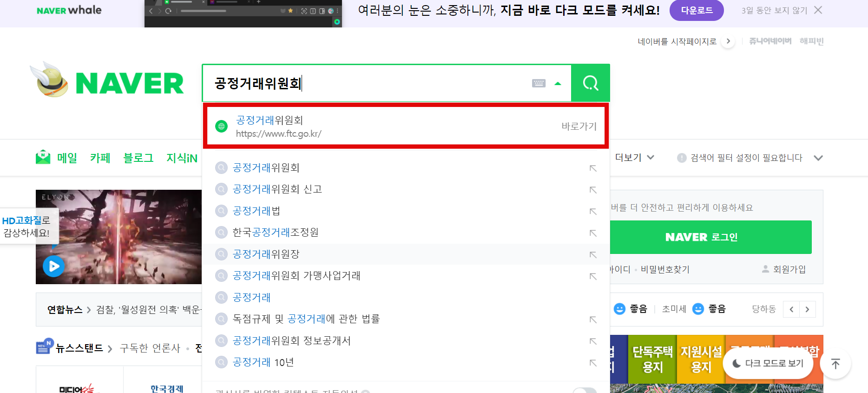Click the fill arrow for 독점규제 row
The width and height of the screenshot is (868, 393).
point(593,320)
